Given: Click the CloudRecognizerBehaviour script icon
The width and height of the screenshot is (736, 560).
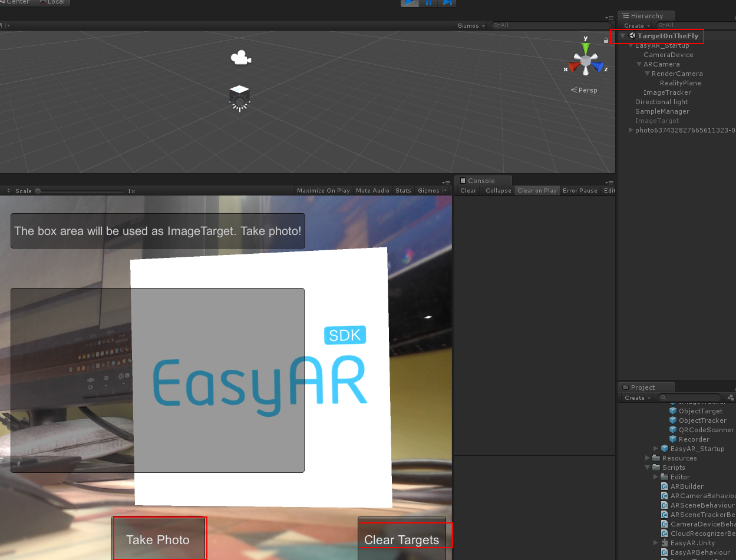Looking at the screenshot, I should point(665,534).
